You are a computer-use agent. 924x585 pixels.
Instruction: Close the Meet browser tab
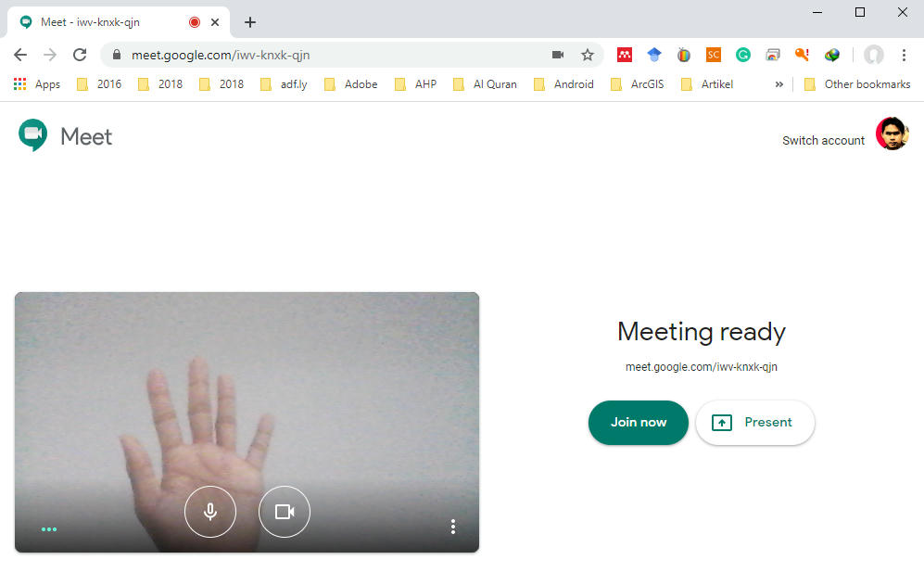[215, 22]
